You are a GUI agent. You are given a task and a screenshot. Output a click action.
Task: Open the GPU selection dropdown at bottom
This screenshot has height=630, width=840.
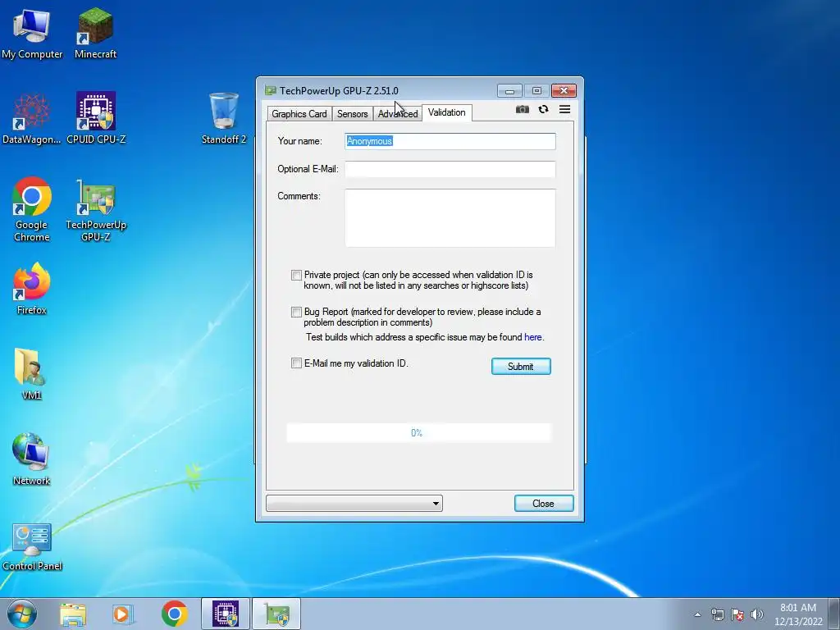click(x=354, y=503)
